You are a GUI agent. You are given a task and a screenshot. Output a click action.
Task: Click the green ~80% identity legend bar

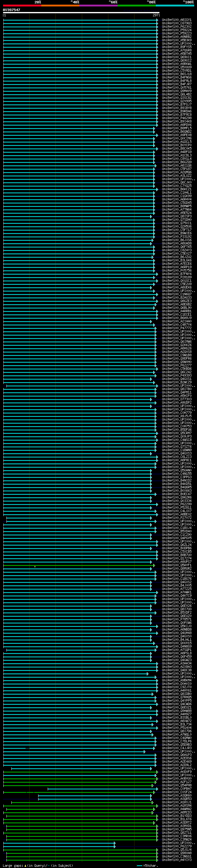137,6
